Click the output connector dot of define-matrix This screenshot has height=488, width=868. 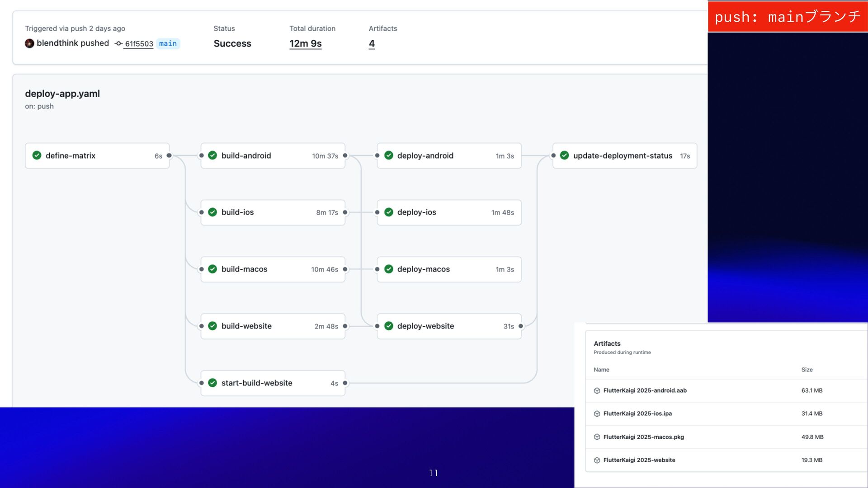169,155
